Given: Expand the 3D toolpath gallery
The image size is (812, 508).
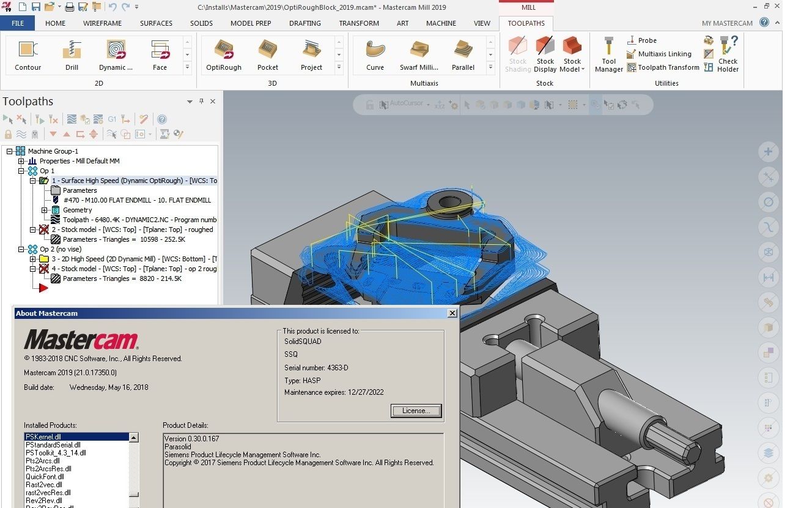Looking at the screenshot, I should [x=339, y=67].
